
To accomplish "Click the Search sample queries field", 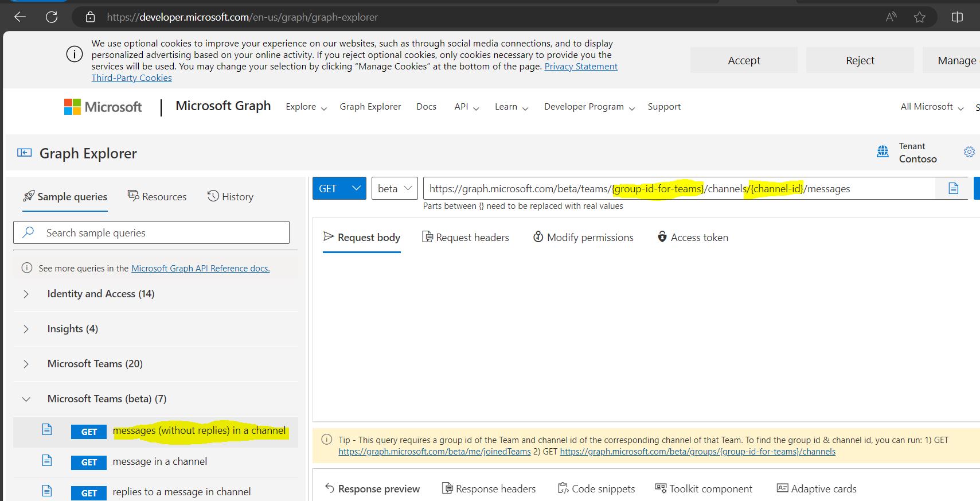I will coord(151,232).
